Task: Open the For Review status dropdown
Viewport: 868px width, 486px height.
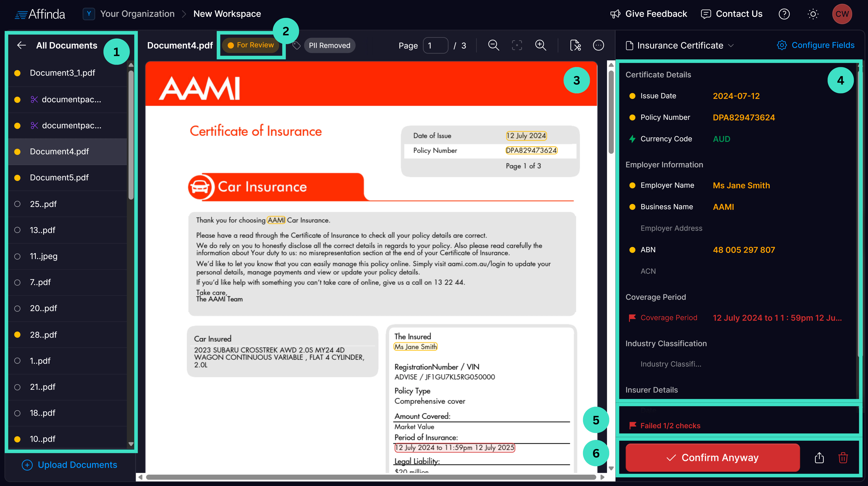Action: pos(251,45)
